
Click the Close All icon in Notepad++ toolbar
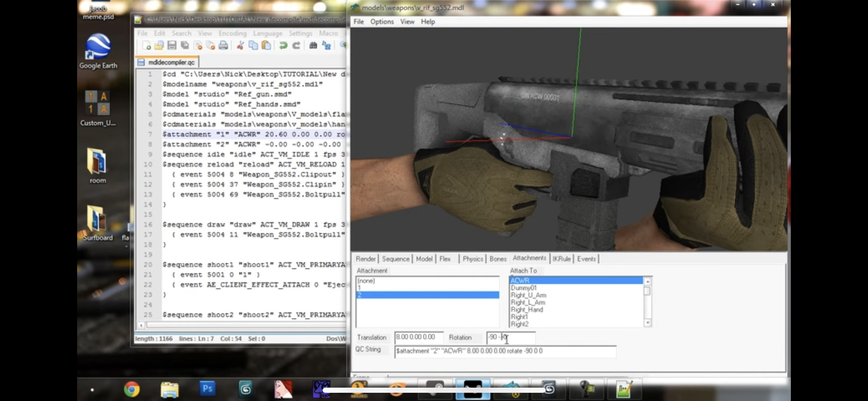point(210,46)
